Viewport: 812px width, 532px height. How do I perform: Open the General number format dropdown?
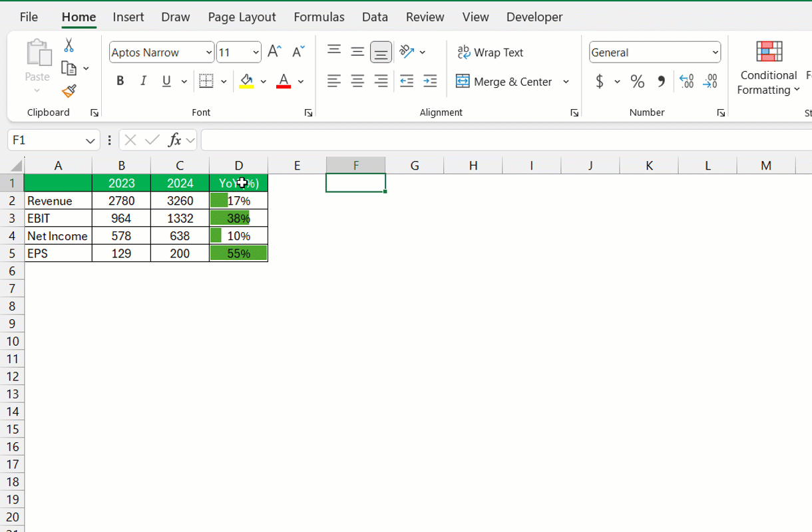pos(715,52)
